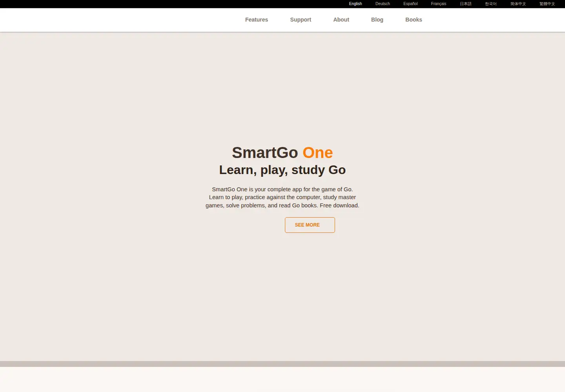Switch language to 한국어
This screenshot has width=565, height=392.
491,4
